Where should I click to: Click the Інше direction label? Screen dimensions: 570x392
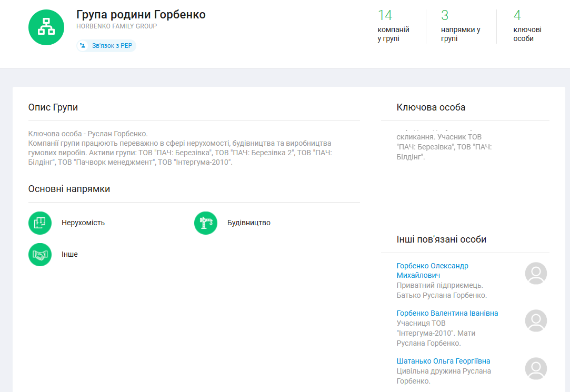(69, 254)
